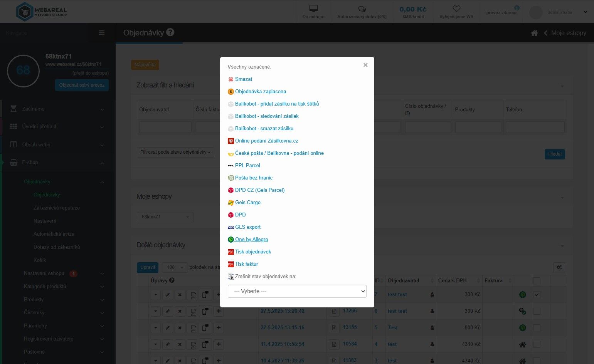Click the customer person icon for order 13155
Image resolution: width=594 pixels, height=364 pixels.
tap(432, 328)
